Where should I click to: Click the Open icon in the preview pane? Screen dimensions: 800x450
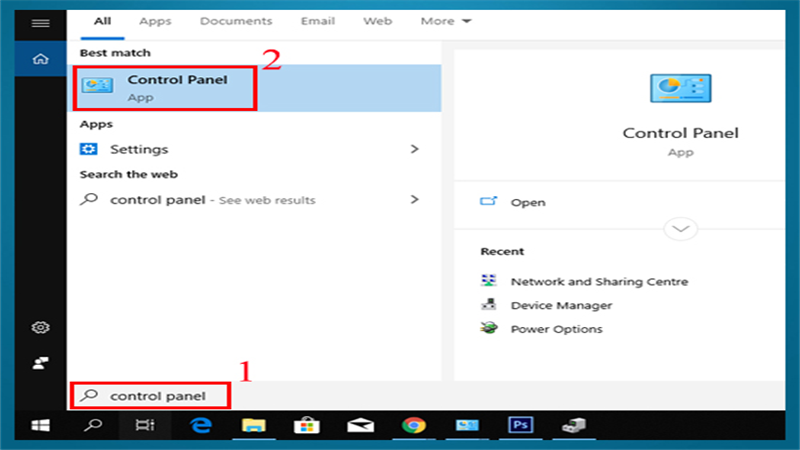[x=488, y=202]
